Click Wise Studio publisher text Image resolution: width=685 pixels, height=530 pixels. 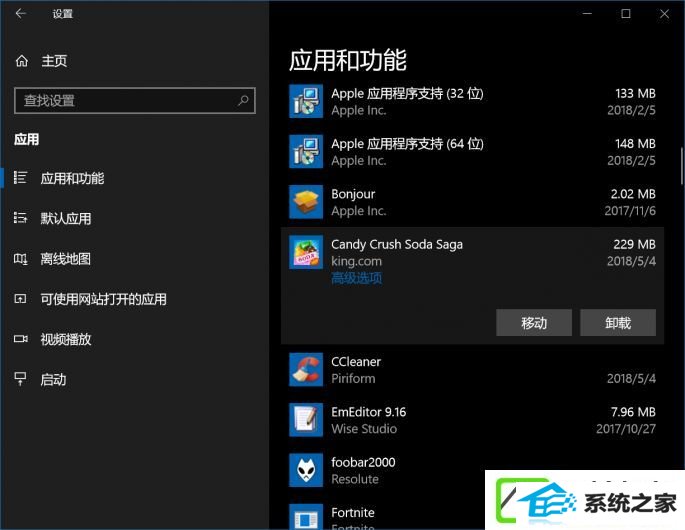(x=364, y=429)
